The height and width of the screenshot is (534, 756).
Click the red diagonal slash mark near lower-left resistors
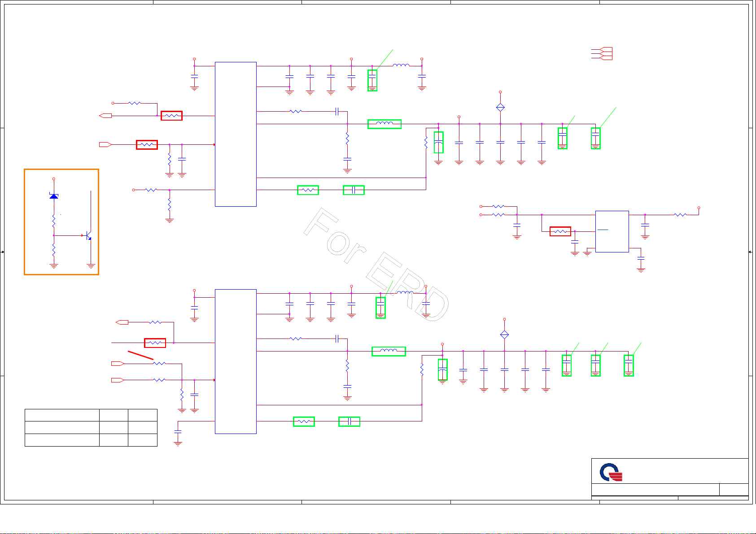coord(140,355)
